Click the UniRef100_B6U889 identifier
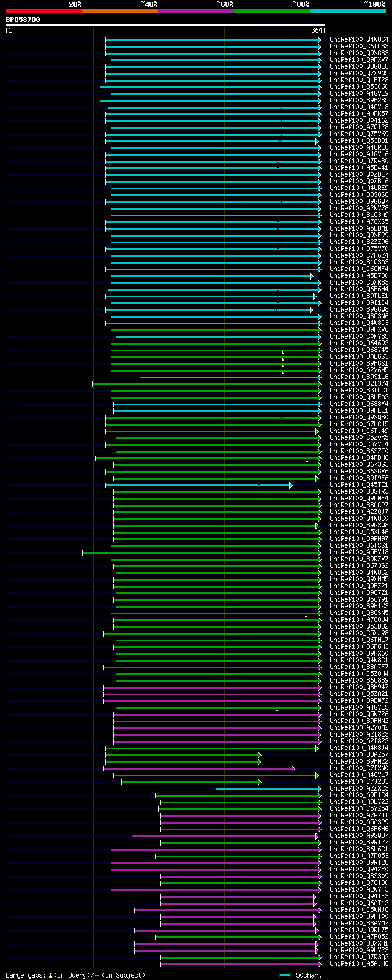The height and width of the screenshot is (980, 392). click(359, 680)
